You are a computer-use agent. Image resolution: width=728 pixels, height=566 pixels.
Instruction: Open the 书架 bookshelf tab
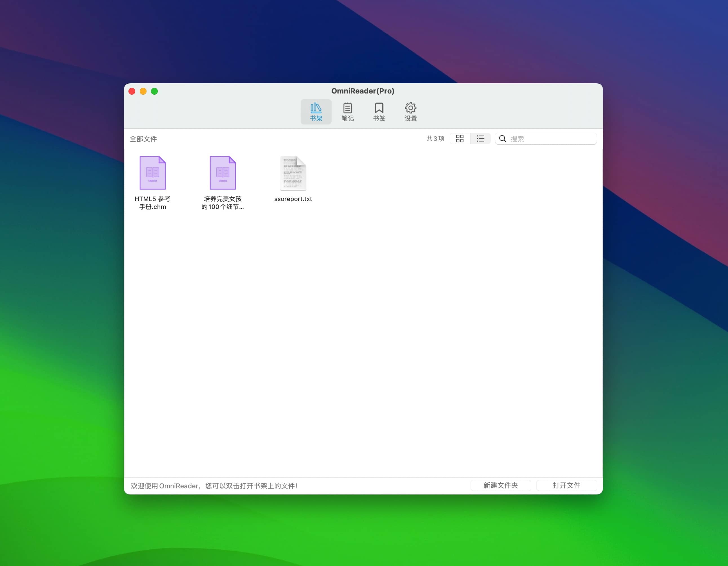coord(316,112)
